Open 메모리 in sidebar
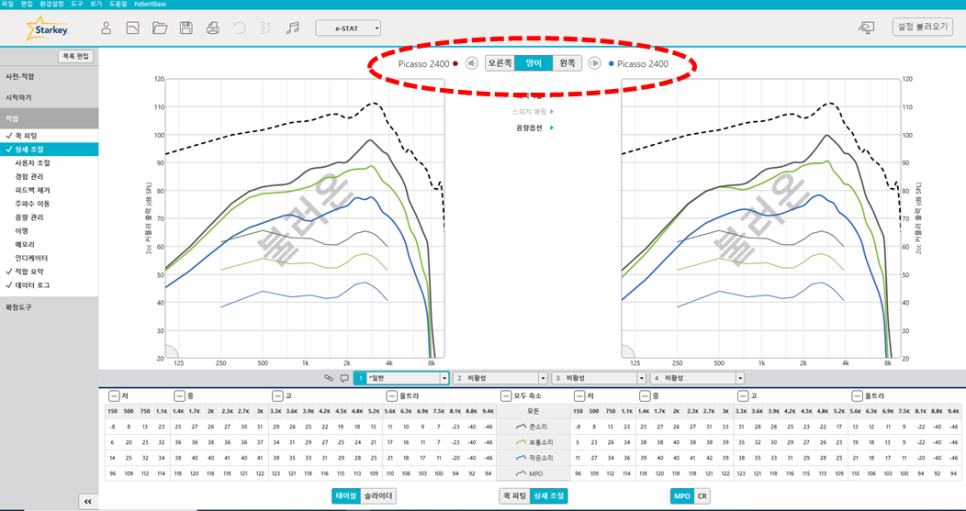966x511 pixels. coord(25,244)
